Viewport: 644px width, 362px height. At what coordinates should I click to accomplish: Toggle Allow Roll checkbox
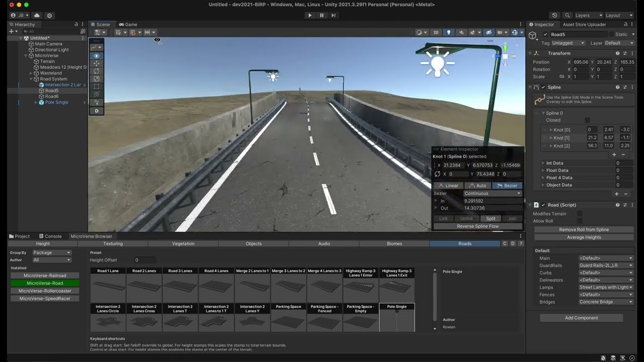[580, 221]
